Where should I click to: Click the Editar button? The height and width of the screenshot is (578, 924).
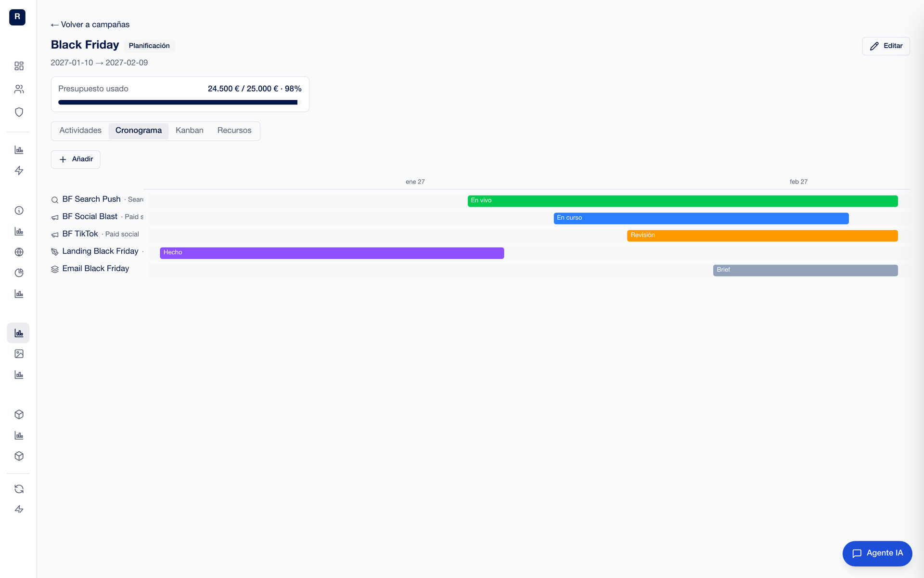pyautogui.click(x=886, y=46)
